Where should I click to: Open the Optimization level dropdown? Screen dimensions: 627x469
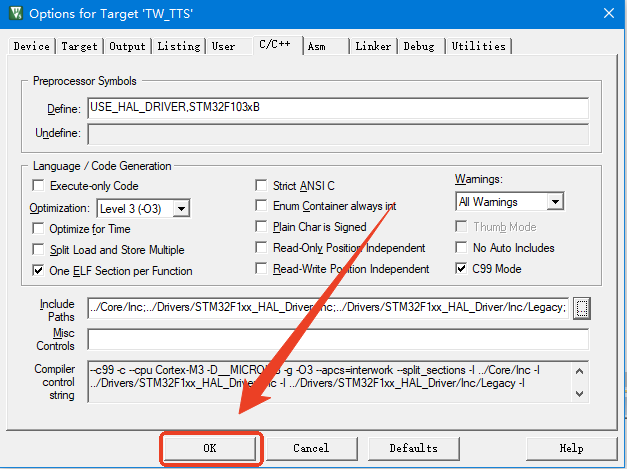point(181,209)
